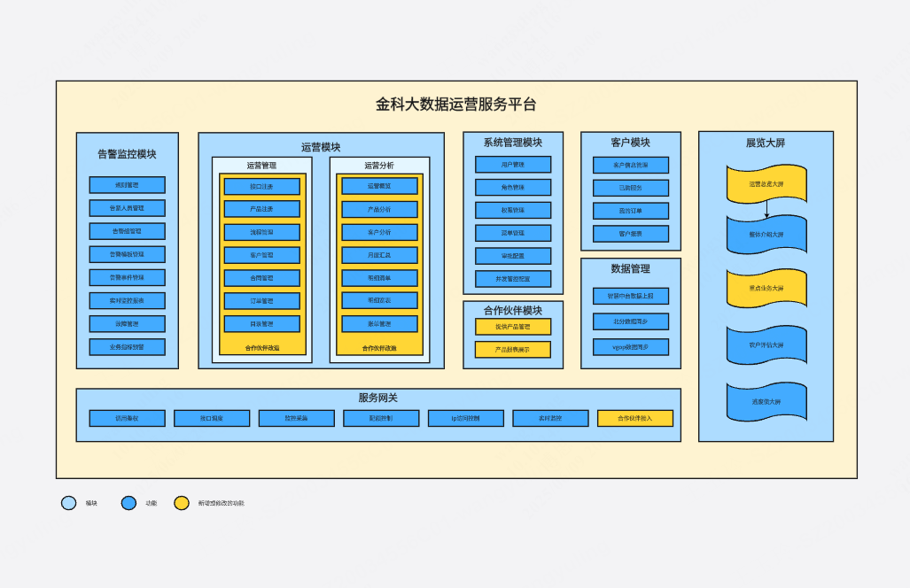Click the 用户管理 box
The height and width of the screenshot is (588, 910).
(x=513, y=165)
